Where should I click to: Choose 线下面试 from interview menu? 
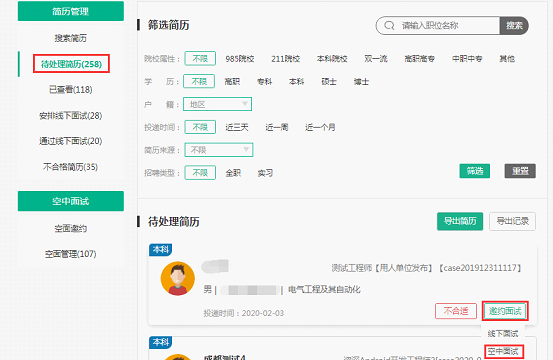[x=503, y=333]
